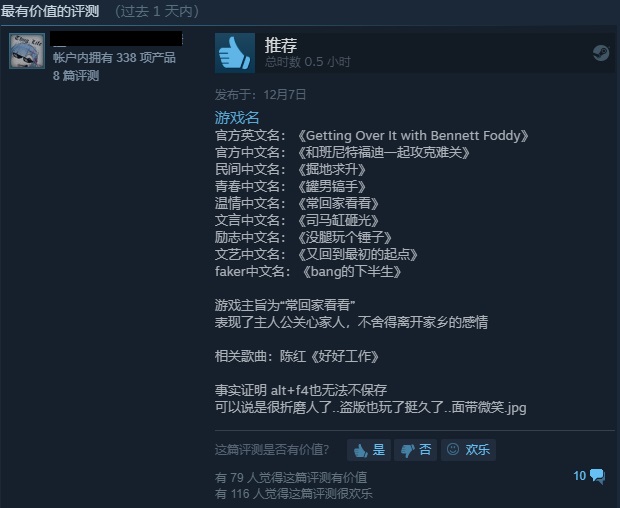Mark the review as 欢乐 funny
The width and height of the screenshot is (620, 508).
[469, 450]
